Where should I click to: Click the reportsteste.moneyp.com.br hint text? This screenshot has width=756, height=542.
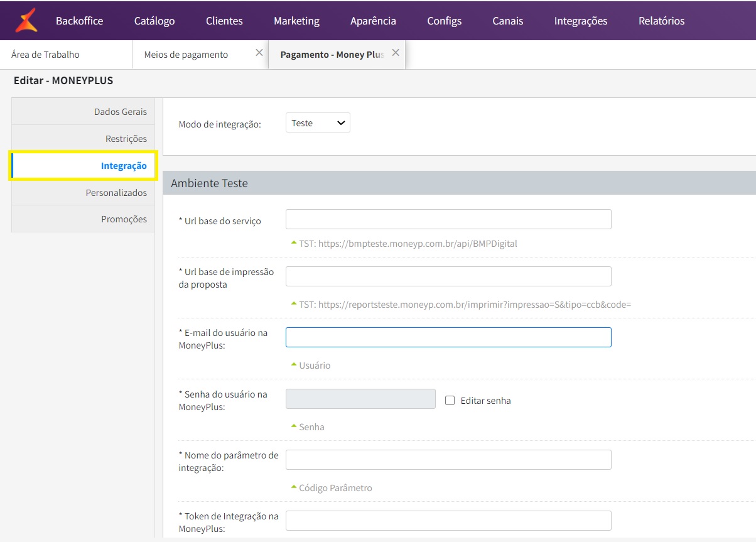[465, 305]
